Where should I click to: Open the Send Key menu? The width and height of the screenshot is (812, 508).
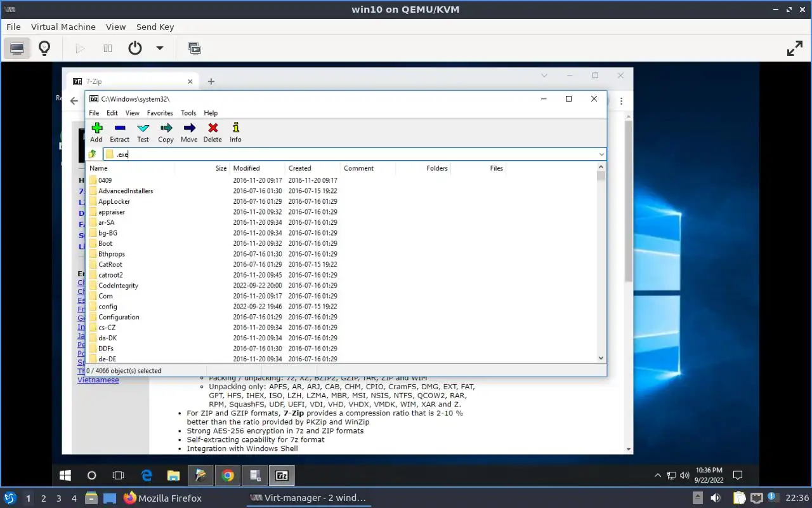tap(155, 27)
